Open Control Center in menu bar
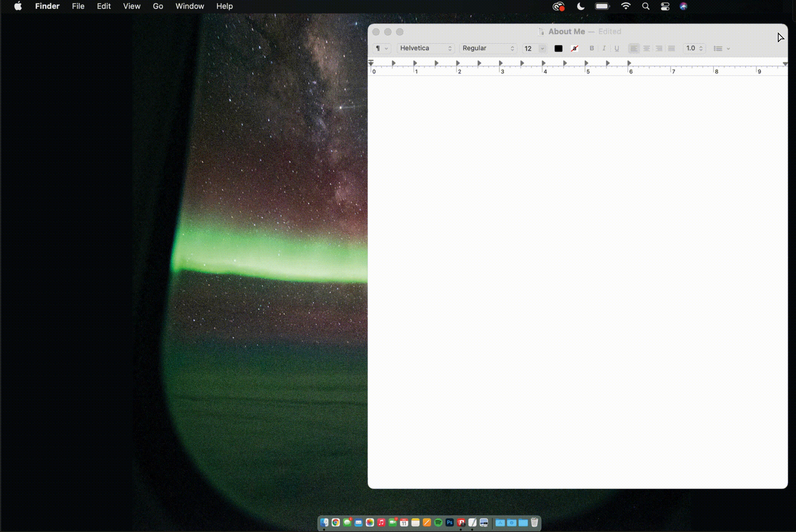The image size is (796, 532). [x=665, y=6]
